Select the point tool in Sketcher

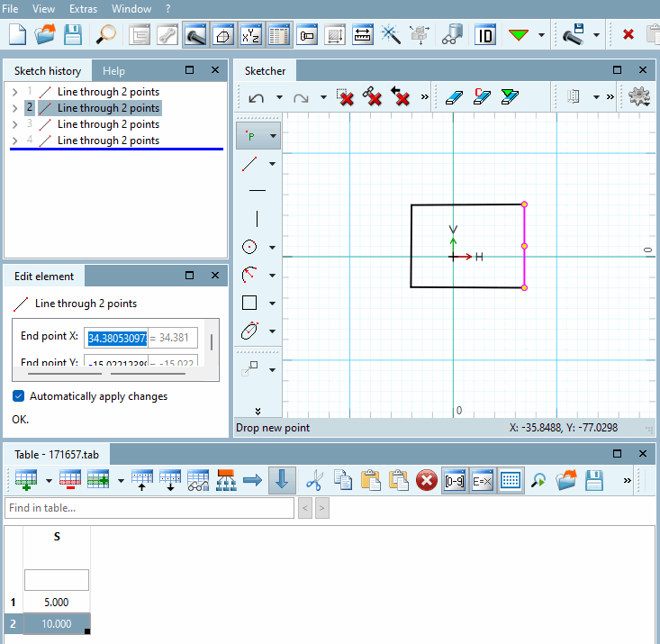point(250,136)
